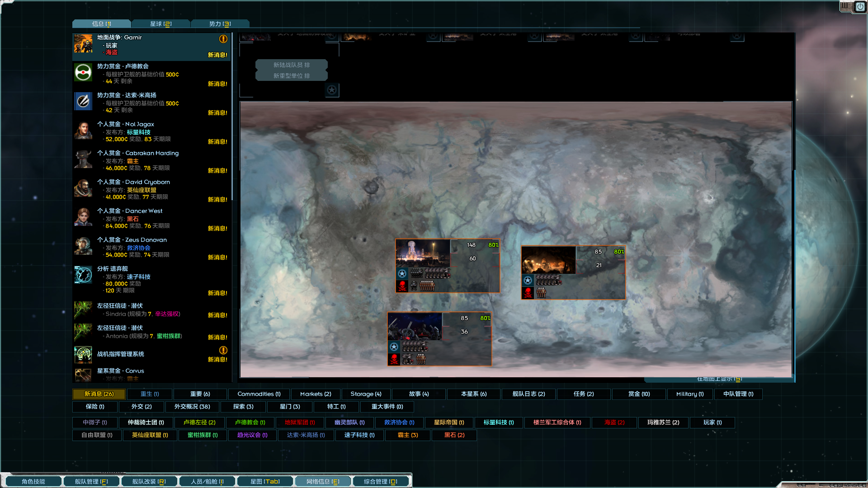Click the power icon at top right
Image resolution: width=868 pixels, height=488 pixels.
click(860, 7)
